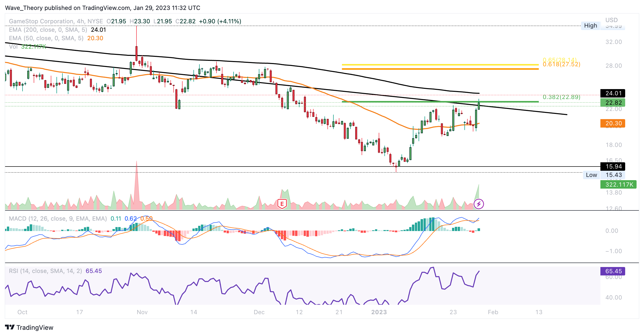Click the orange 20.30 EMA price label
The height and width of the screenshot is (336, 644).
(612, 123)
